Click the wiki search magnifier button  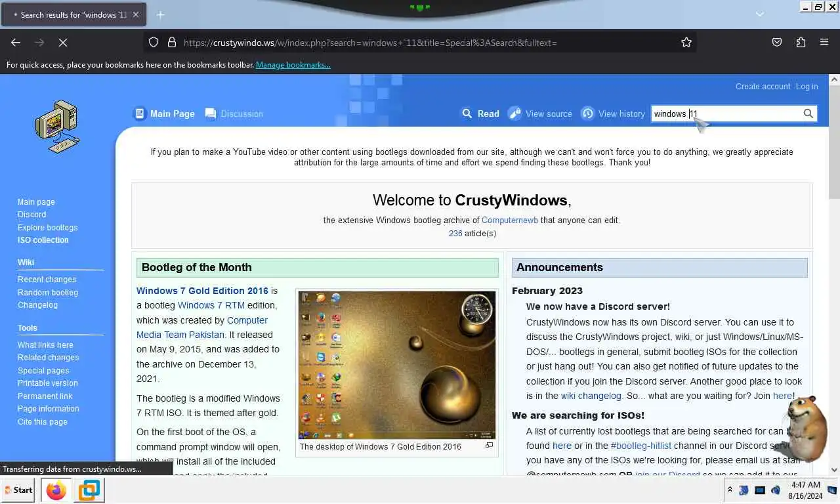tap(808, 114)
